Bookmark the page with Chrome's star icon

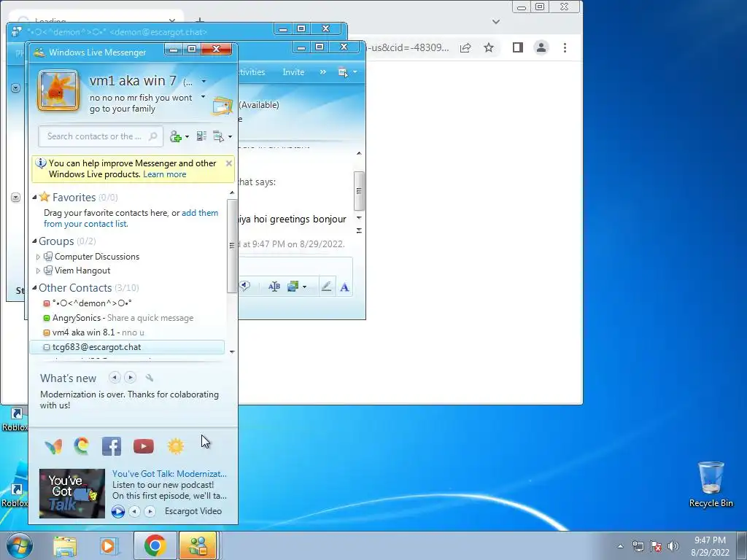(488, 47)
